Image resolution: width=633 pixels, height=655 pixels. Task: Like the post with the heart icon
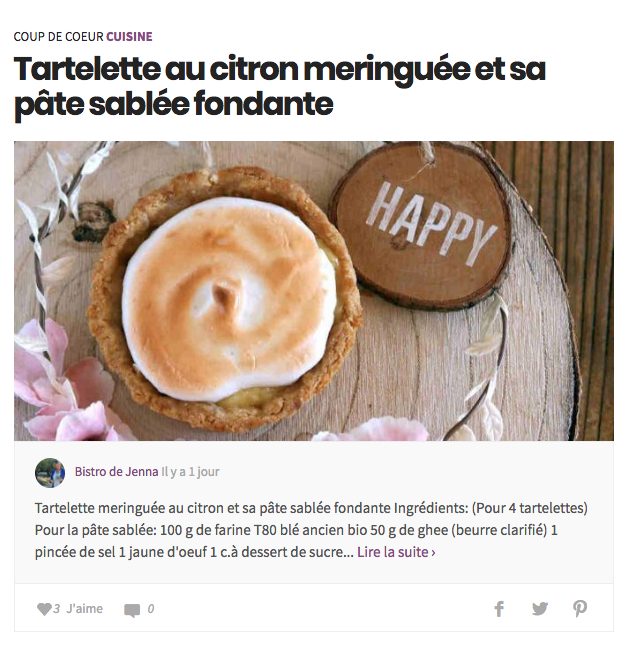click(x=44, y=609)
